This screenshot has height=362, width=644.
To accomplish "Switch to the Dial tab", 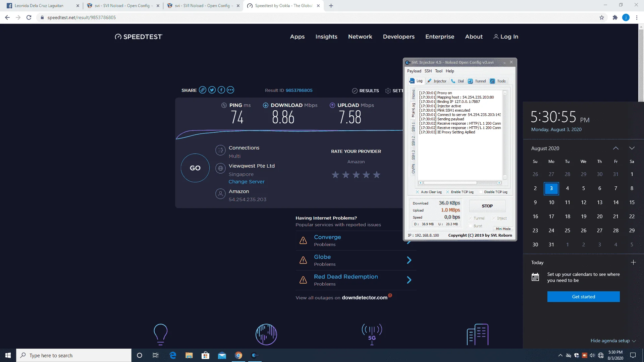I will click(x=458, y=81).
